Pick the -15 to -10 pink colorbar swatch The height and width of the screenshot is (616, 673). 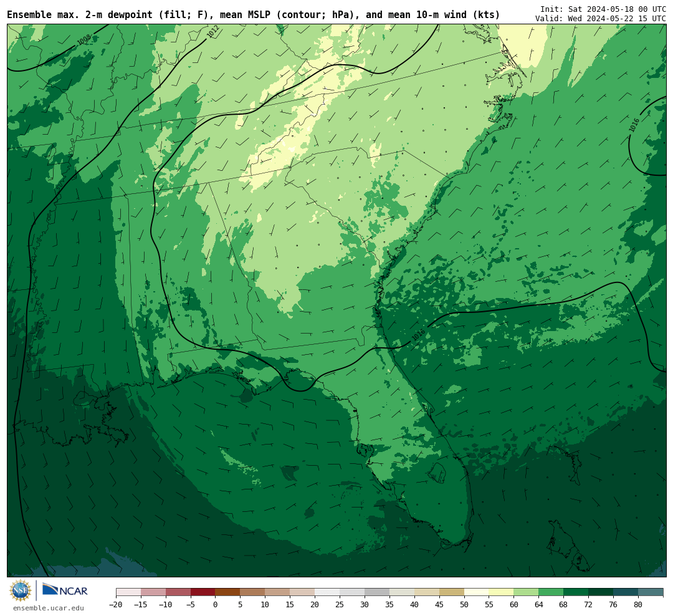[x=153, y=592]
